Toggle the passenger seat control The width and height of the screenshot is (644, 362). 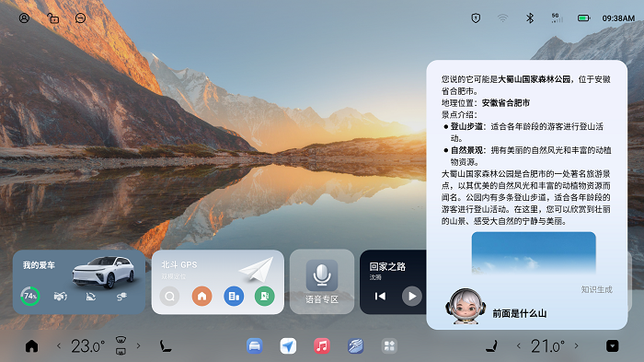tap(491, 346)
